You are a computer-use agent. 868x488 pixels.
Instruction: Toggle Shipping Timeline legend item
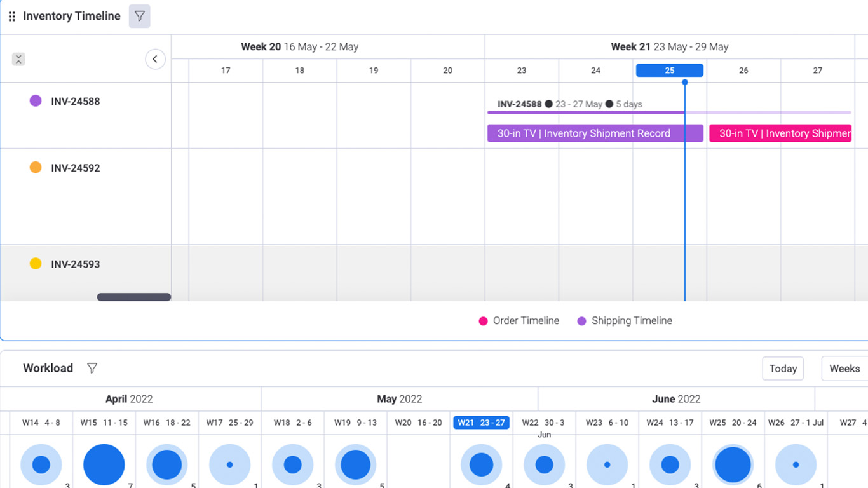coord(625,321)
